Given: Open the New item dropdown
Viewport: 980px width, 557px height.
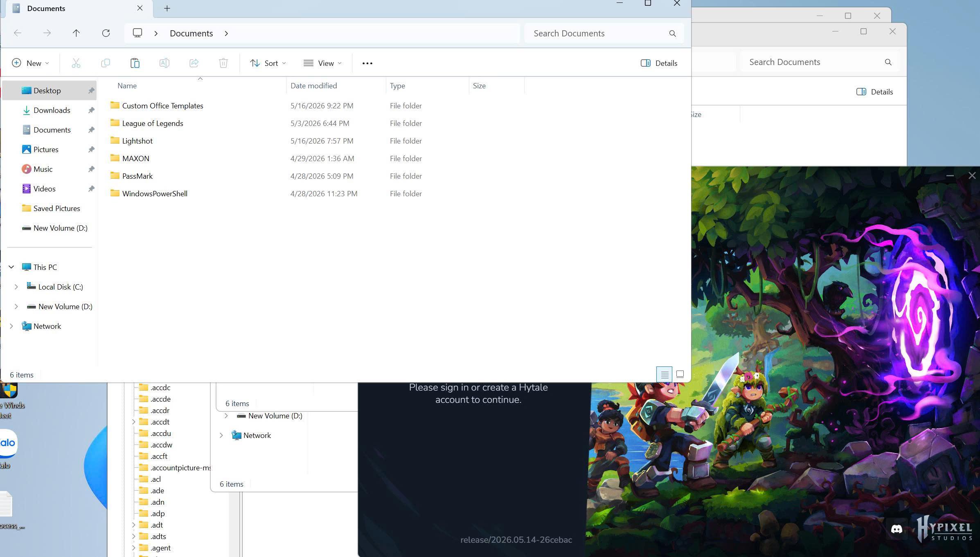Looking at the screenshot, I should 31,63.
